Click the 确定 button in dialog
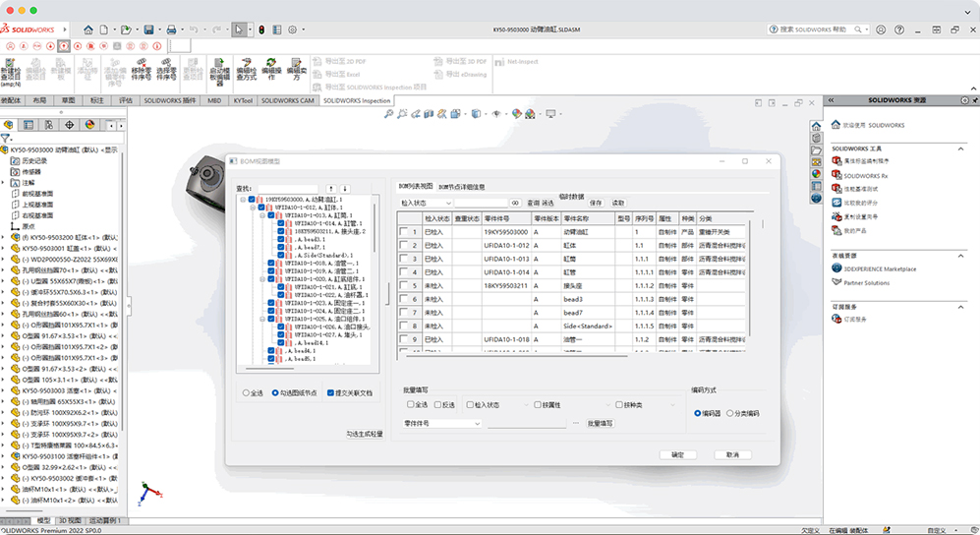This screenshot has width=980, height=535. click(677, 455)
